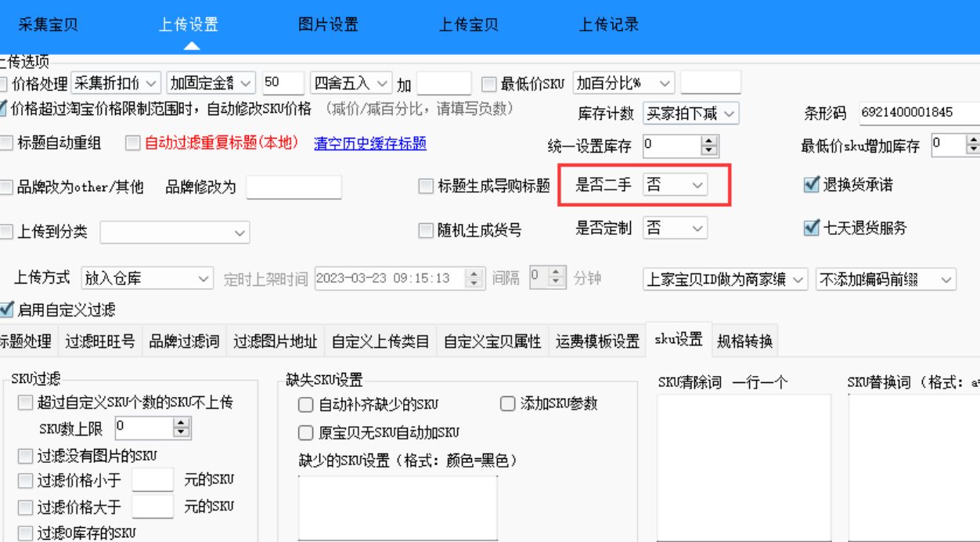Open the 品牌过滤词 sub-tab

pyautogui.click(x=184, y=341)
